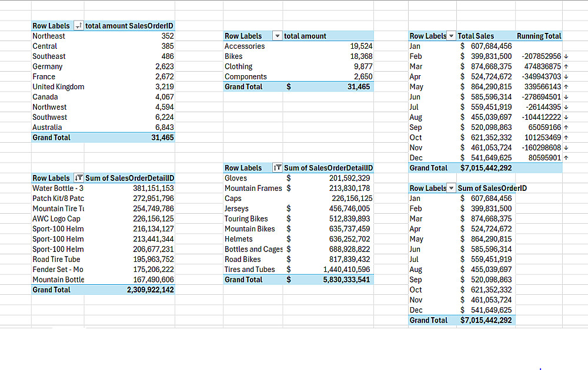Click Mar value 874,668,375 in bottom month table
This screenshot has width=588, height=370.
pos(491,218)
